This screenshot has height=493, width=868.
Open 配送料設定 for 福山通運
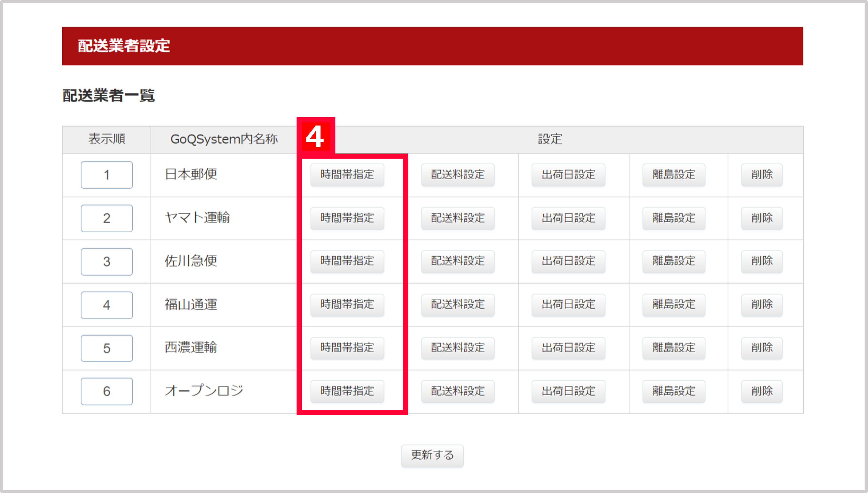[458, 305]
